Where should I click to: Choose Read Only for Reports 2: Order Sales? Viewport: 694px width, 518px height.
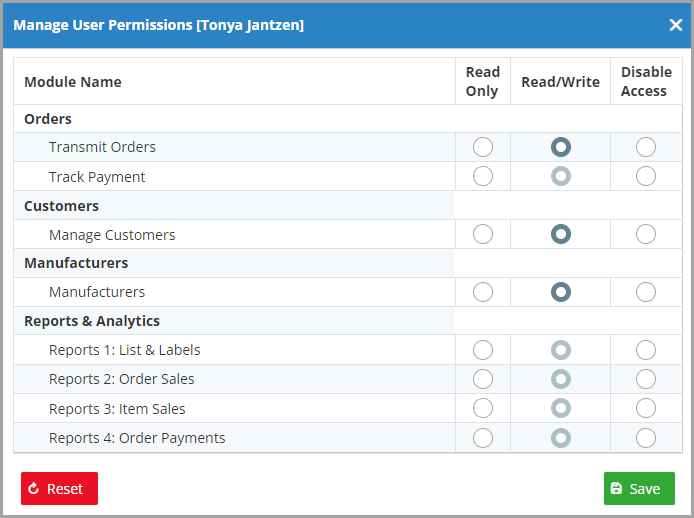click(482, 379)
